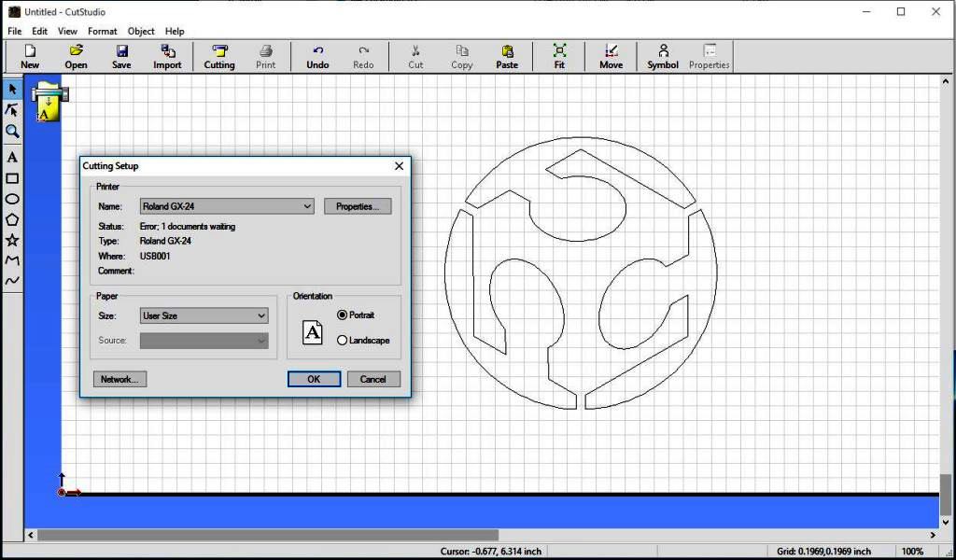
Task: Open the Symbol tool in the toolbar
Action: (x=663, y=57)
